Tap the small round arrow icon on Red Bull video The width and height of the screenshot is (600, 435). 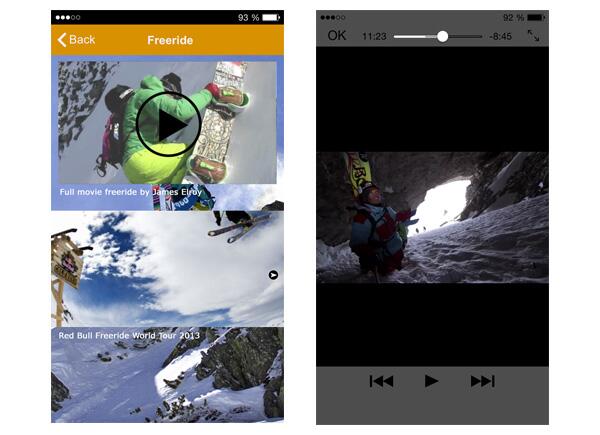coord(273,275)
